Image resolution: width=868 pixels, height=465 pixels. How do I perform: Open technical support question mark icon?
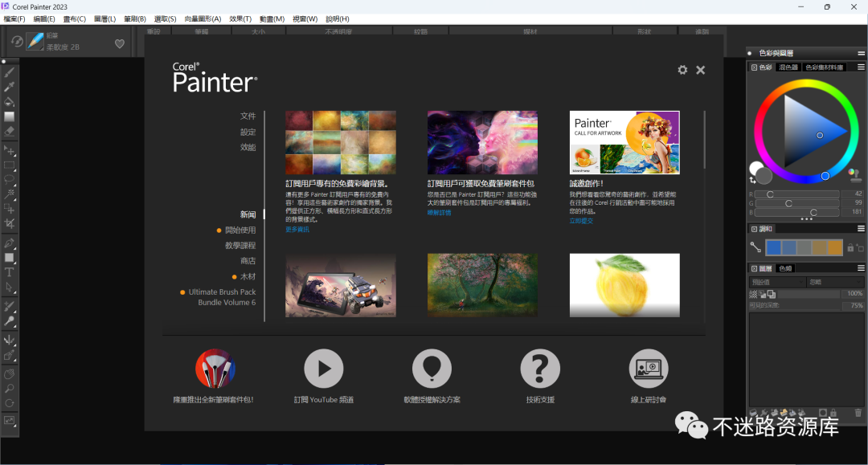(540, 369)
